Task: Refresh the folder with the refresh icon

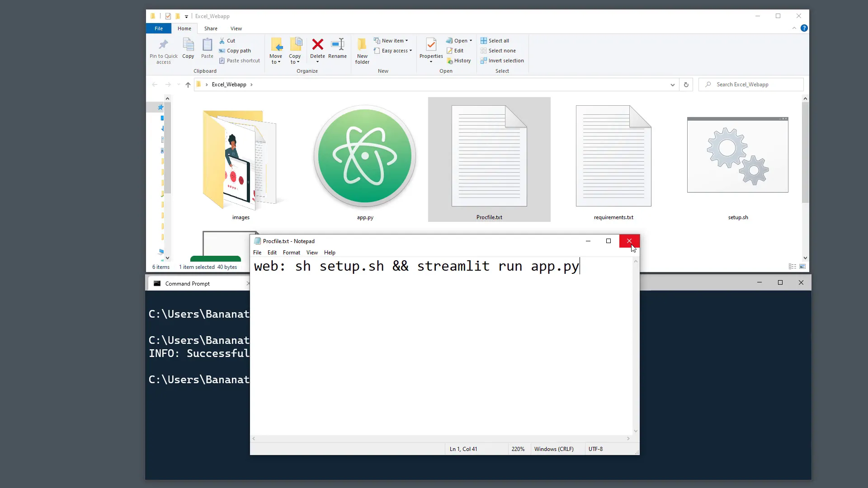Action: [686, 84]
